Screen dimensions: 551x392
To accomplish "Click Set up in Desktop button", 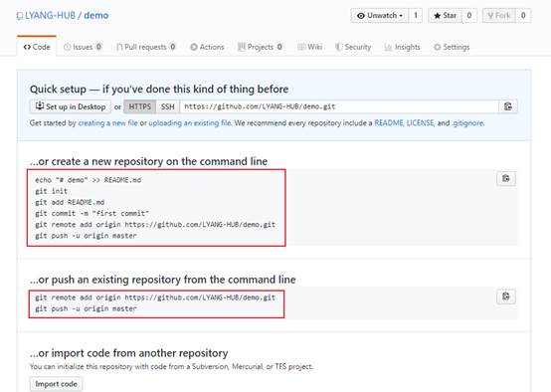I will (71, 106).
